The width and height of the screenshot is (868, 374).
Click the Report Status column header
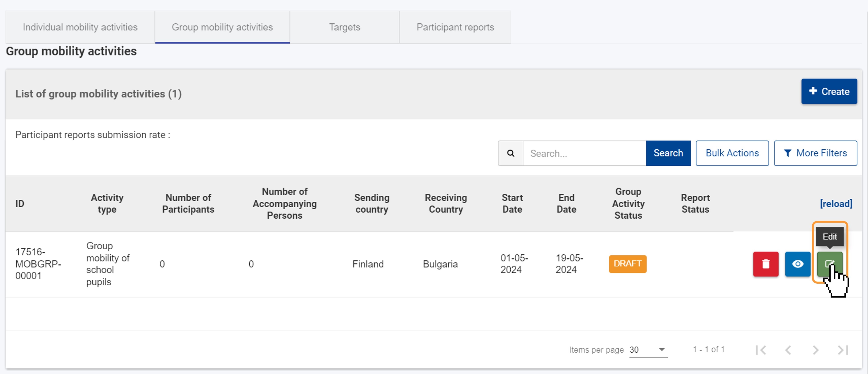[695, 203]
